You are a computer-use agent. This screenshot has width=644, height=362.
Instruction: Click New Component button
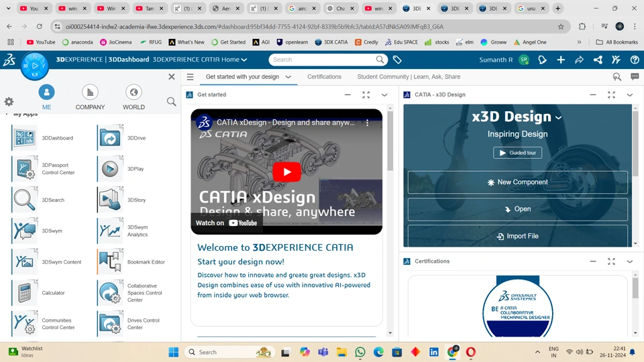517,182
